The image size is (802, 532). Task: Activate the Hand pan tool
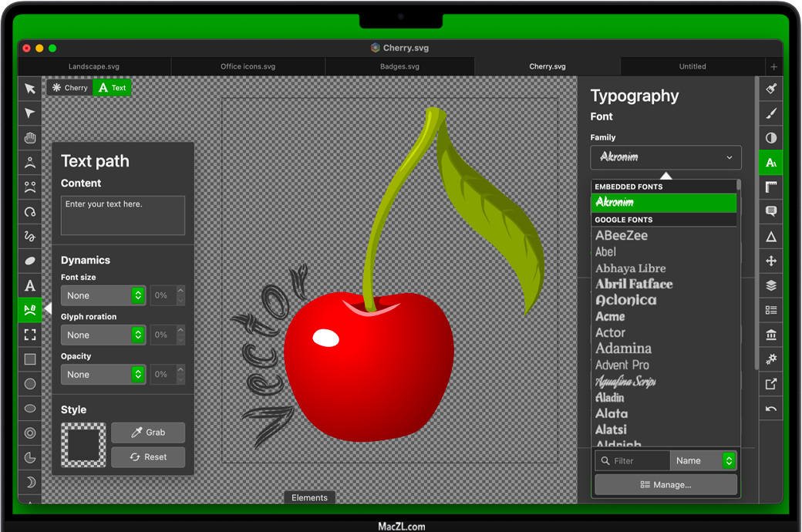(x=30, y=138)
